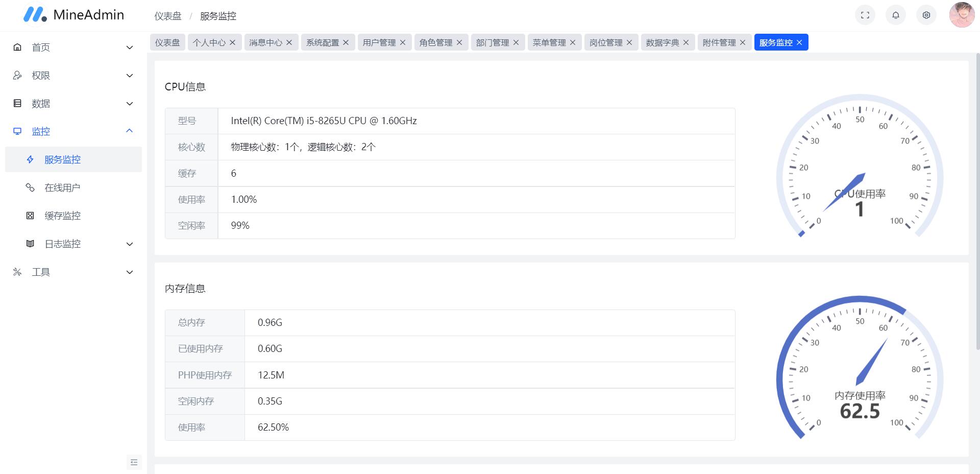Screen dimensions: 980x474
Task: Click the 服务监控 lightning icon
Action: pyautogui.click(x=30, y=159)
